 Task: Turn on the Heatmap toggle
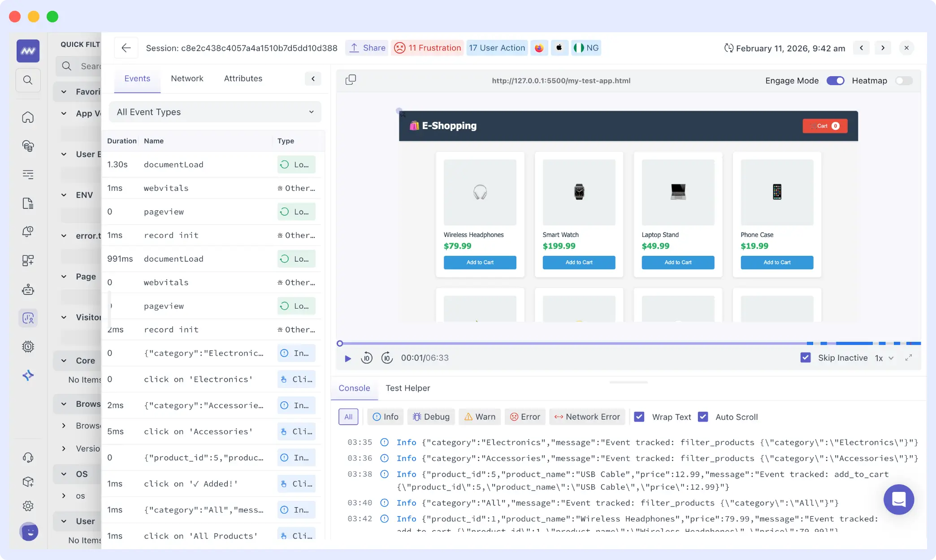pos(904,81)
